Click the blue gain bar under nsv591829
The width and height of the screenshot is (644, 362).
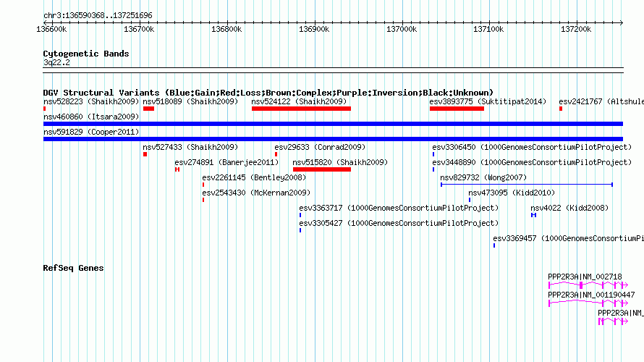click(x=333, y=139)
